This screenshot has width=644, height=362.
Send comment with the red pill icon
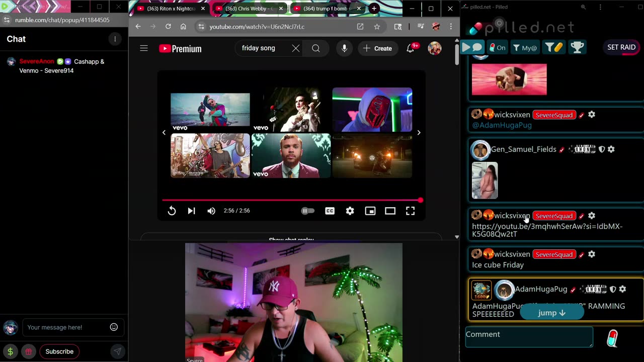[612, 338]
